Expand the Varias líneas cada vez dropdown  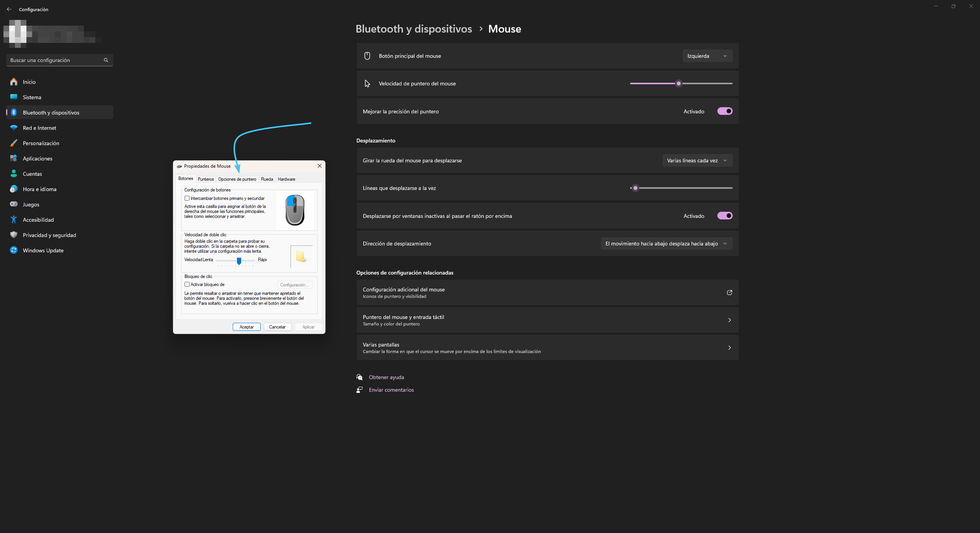[697, 160]
